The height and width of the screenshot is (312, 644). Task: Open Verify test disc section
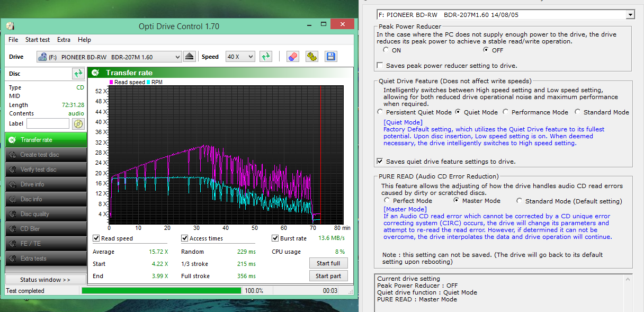coord(46,170)
